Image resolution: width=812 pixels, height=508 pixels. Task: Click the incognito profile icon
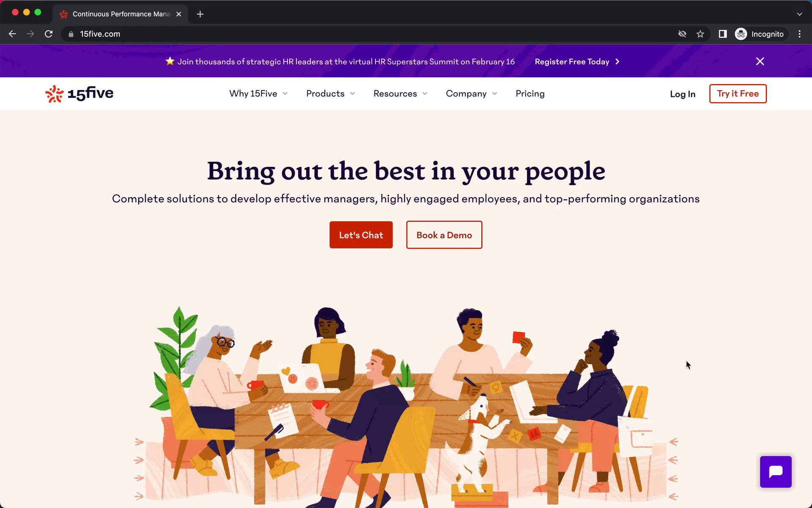click(x=741, y=34)
